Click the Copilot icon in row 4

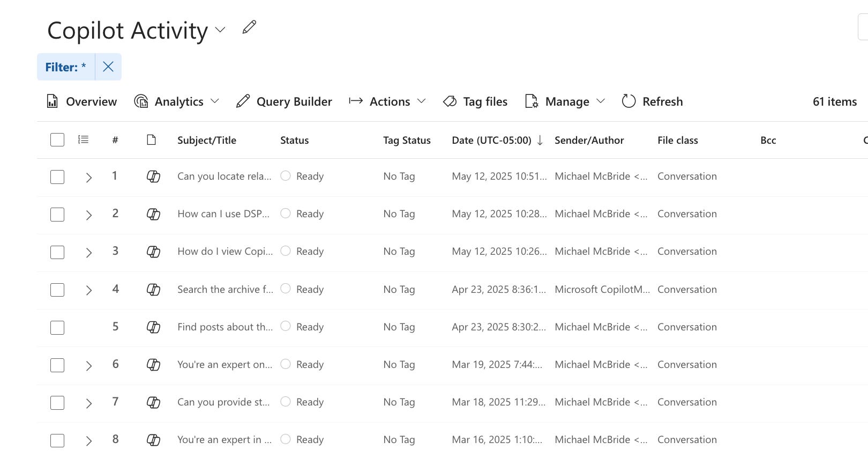[154, 290]
